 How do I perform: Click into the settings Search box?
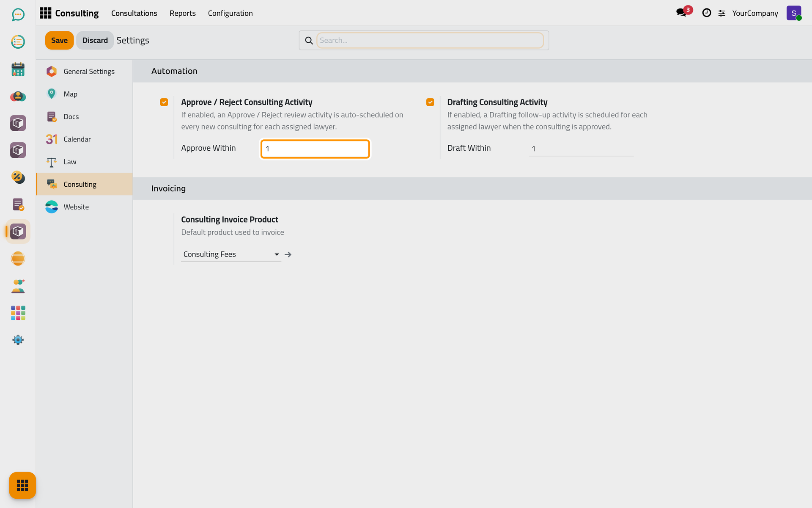pyautogui.click(x=430, y=40)
